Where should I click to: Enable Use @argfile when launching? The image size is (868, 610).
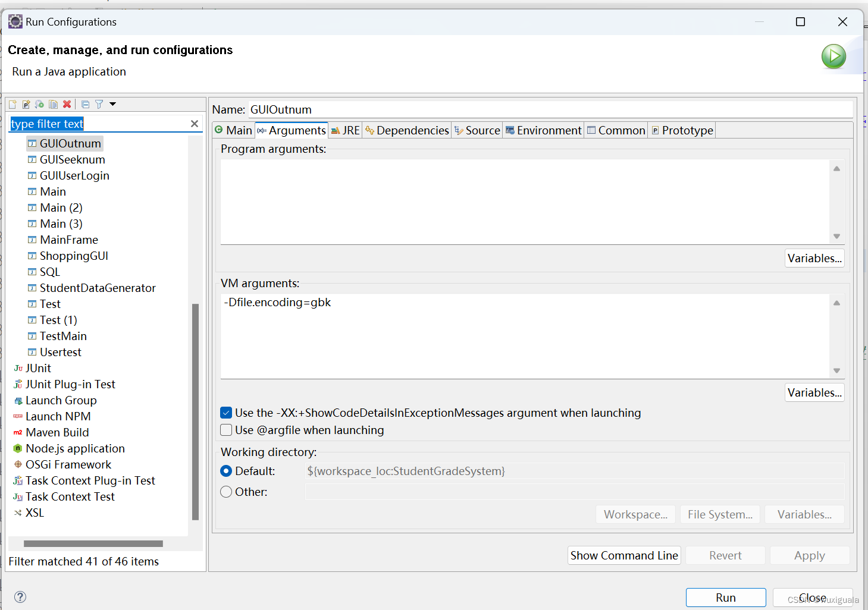point(226,430)
